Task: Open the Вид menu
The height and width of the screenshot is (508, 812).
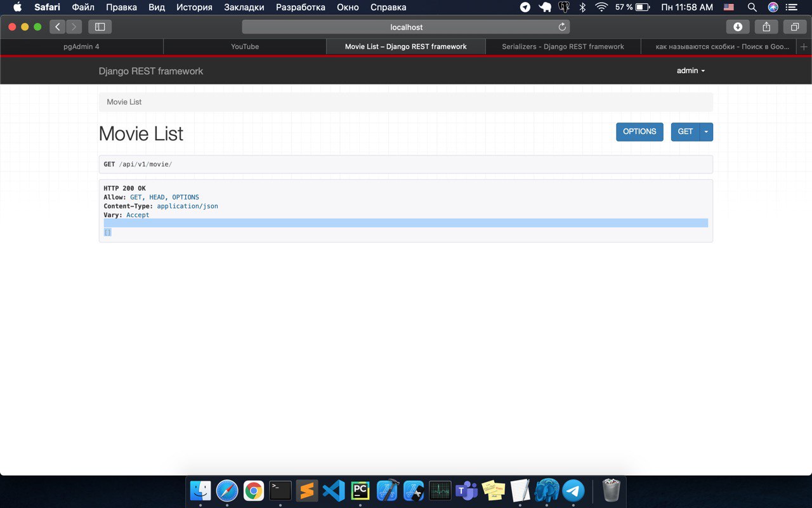Action: coord(157,8)
